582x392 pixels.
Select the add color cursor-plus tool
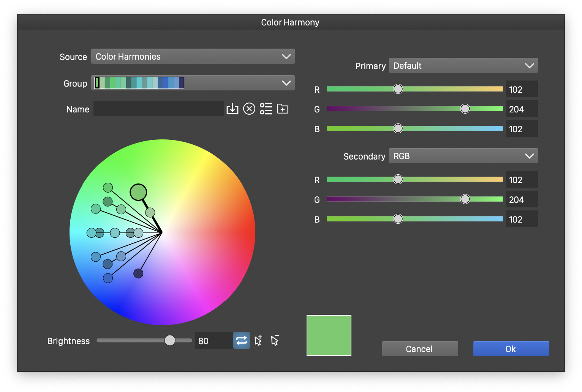point(258,340)
